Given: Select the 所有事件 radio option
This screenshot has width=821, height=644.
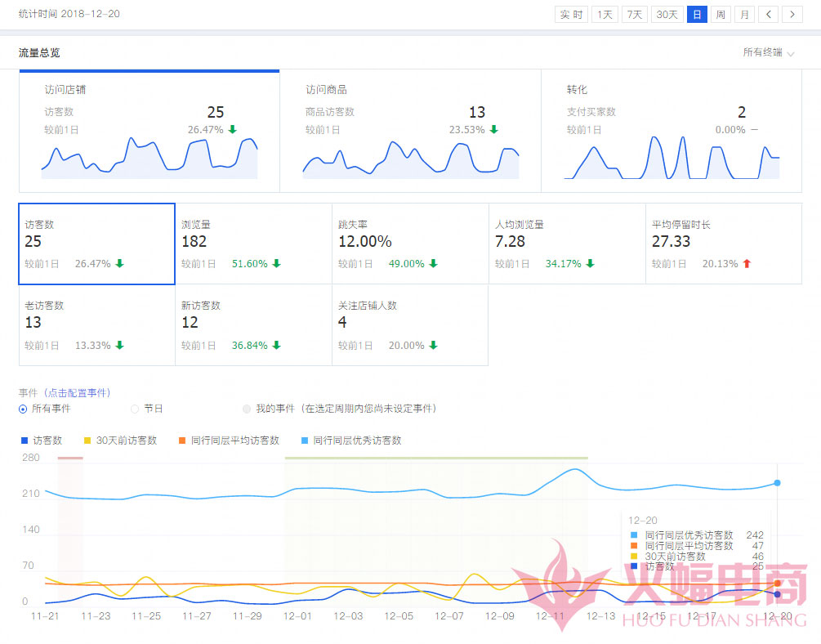Looking at the screenshot, I should pos(24,409).
